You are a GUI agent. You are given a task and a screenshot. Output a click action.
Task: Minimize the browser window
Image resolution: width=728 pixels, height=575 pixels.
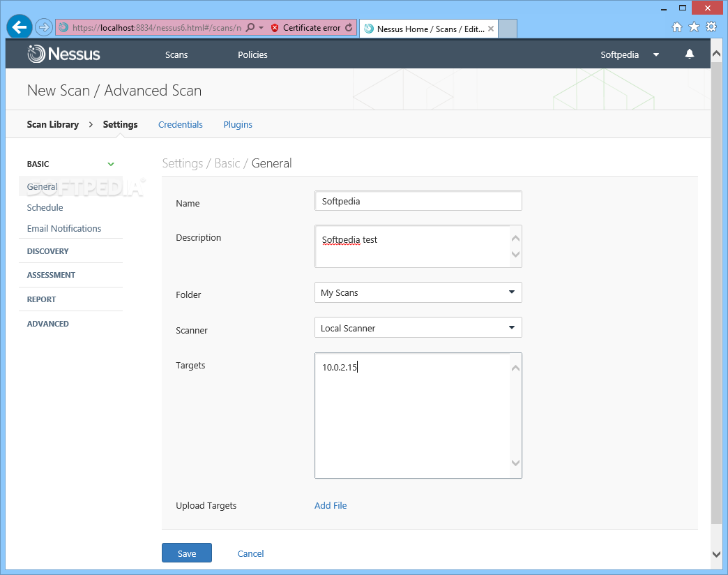[664, 8]
